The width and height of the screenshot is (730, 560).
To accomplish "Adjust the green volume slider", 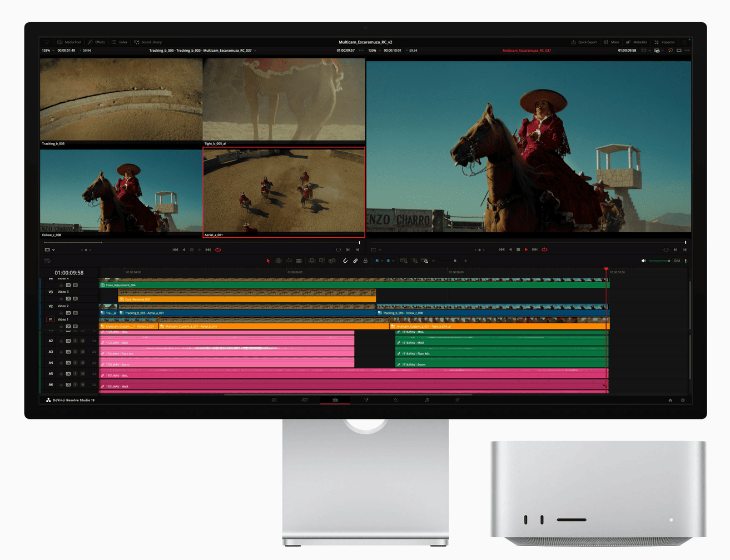I will pos(660,261).
